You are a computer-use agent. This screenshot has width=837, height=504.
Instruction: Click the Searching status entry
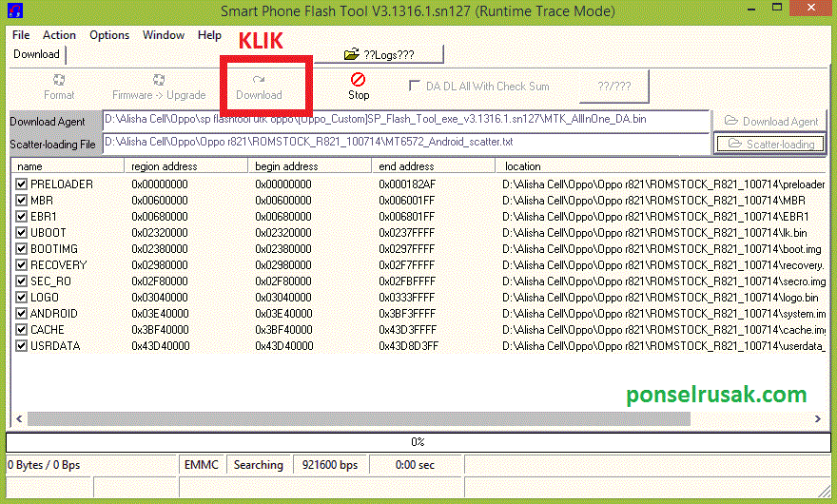[259, 465]
